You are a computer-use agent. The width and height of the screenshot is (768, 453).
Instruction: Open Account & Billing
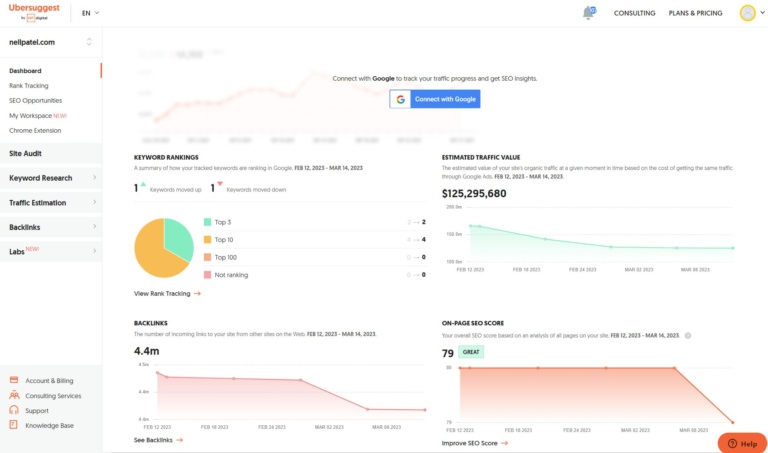coord(49,381)
